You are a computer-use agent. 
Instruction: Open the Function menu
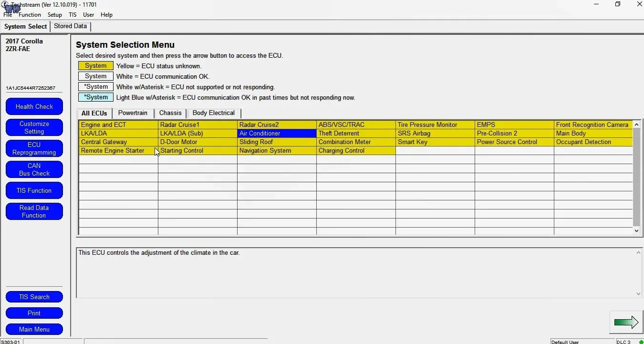[x=30, y=15]
